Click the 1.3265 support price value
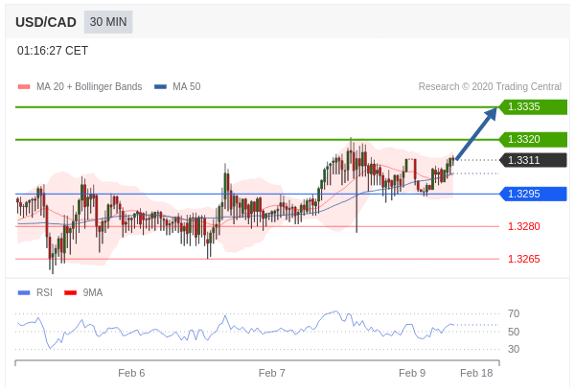This screenshot has height=392, width=575. click(523, 259)
